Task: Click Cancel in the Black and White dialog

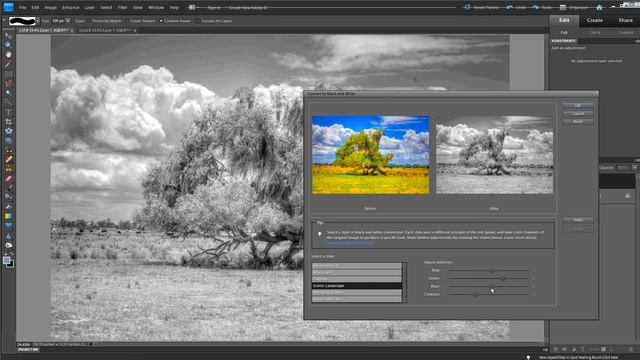Action: click(578, 113)
